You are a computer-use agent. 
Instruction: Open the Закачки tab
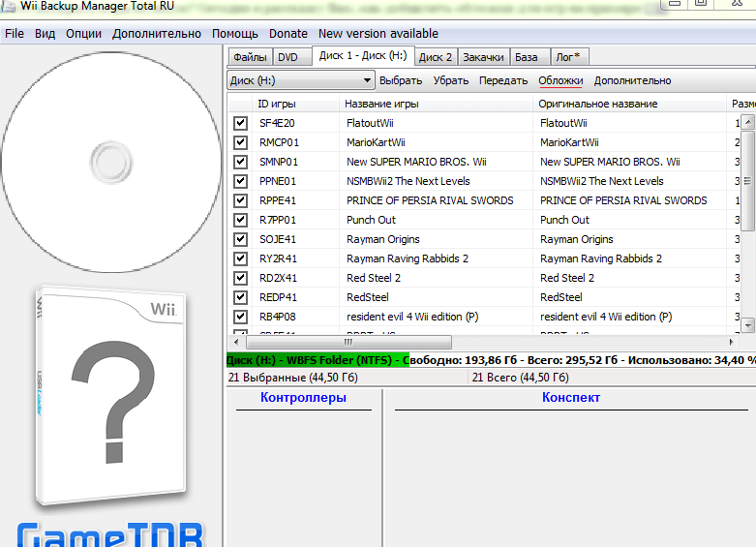[483, 57]
